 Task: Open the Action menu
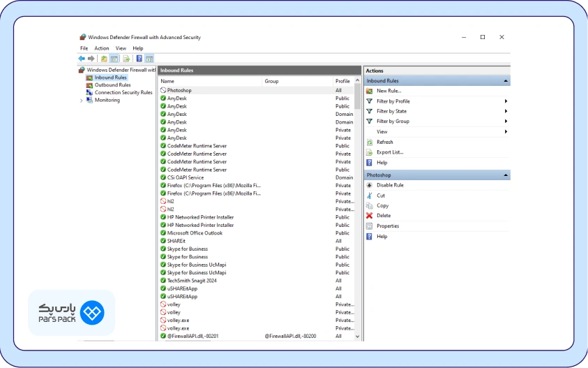[x=102, y=48]
